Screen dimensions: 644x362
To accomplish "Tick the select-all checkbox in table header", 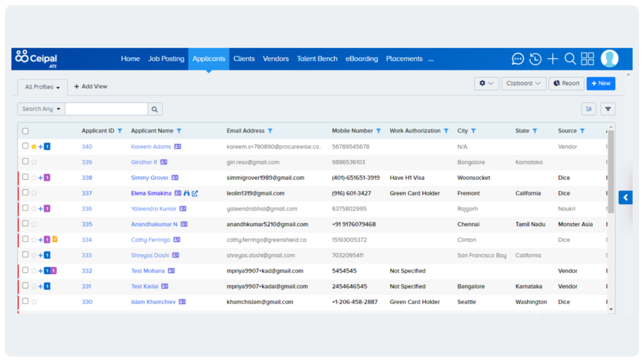I will pos(25,131).
